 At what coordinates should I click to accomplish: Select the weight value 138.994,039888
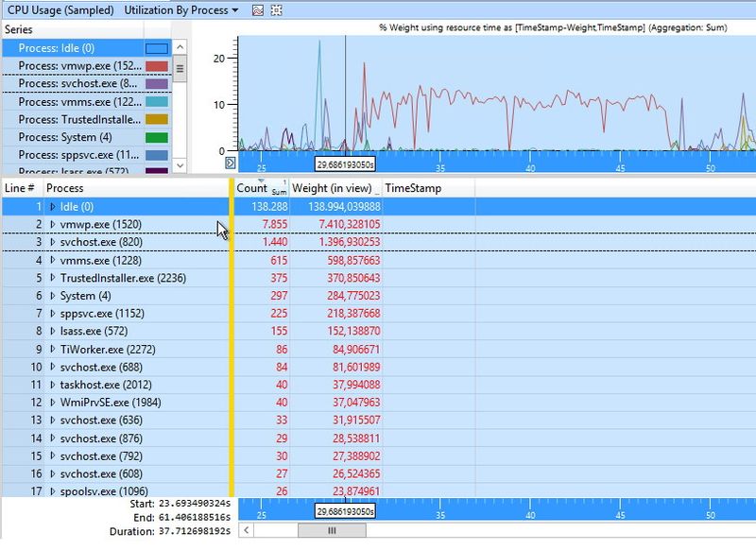tap(344, 207)
